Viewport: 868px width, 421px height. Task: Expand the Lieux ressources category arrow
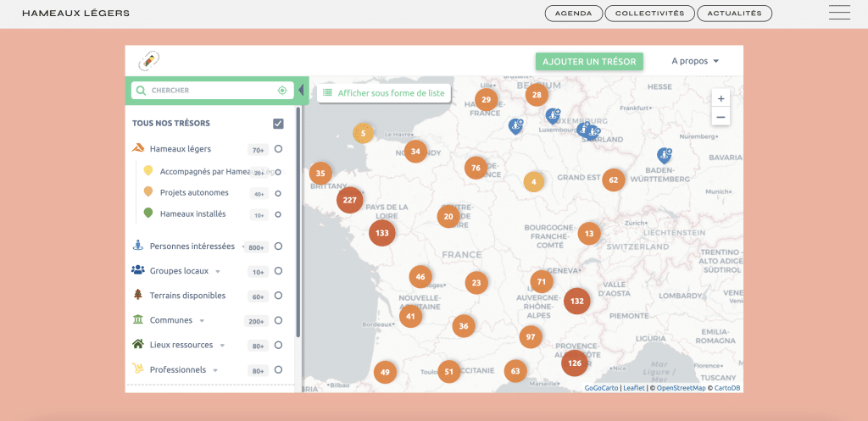tap(222, 346)
